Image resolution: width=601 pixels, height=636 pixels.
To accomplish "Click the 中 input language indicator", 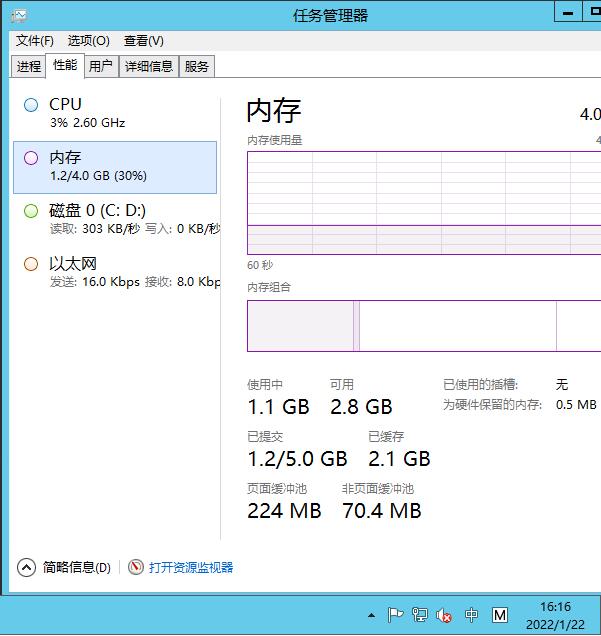I will 471,615.
